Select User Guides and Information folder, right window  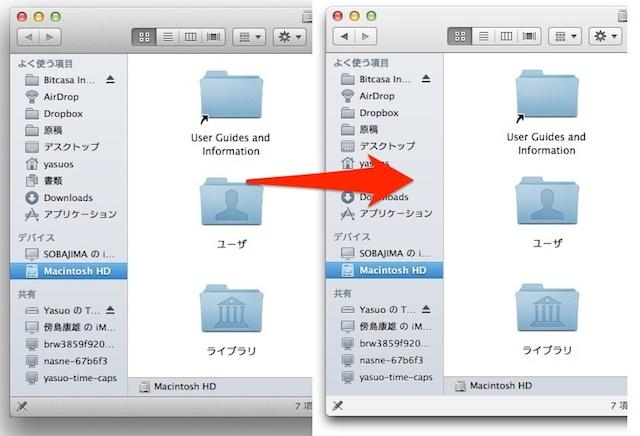tap(547, 96)
